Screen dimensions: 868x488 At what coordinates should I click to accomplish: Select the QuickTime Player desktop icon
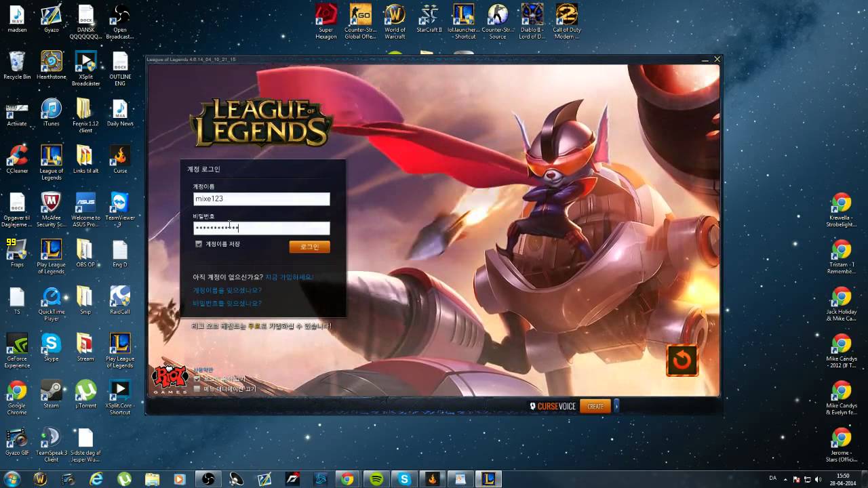pyautogui.click(x=52, y=304)
